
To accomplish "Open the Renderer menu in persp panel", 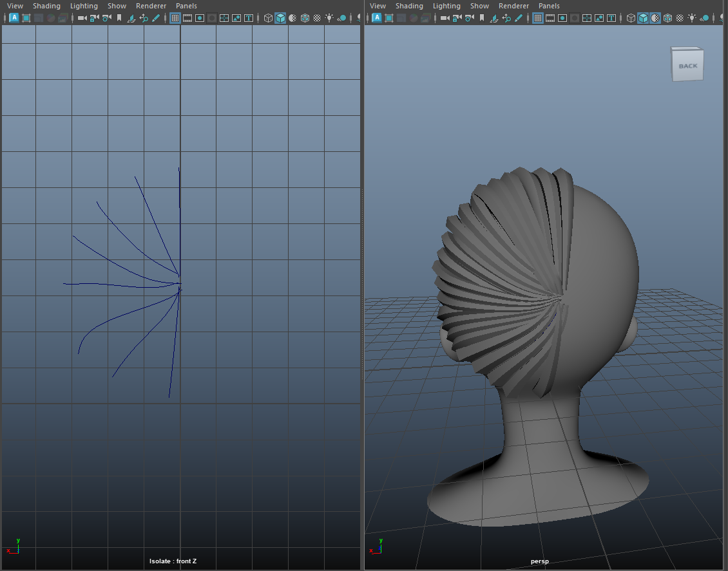I will coord(513,6).
